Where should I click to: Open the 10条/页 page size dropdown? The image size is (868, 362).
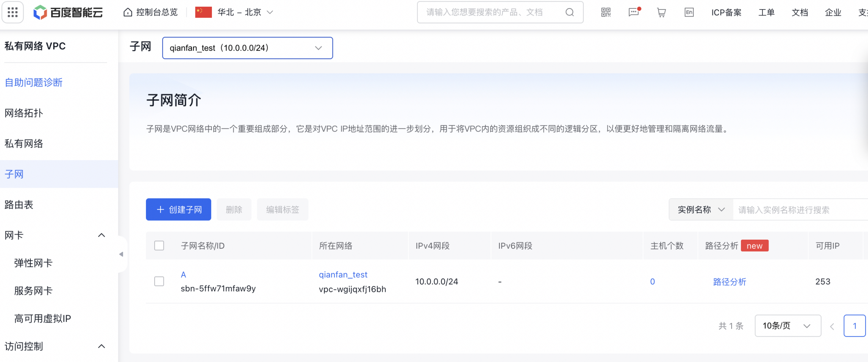[788, 326]
